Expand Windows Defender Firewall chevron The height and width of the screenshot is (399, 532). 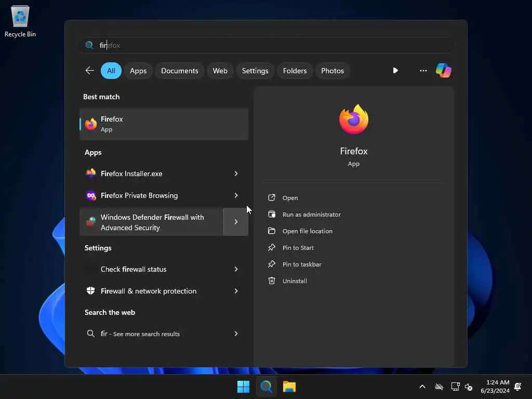[x=236, y=222]
